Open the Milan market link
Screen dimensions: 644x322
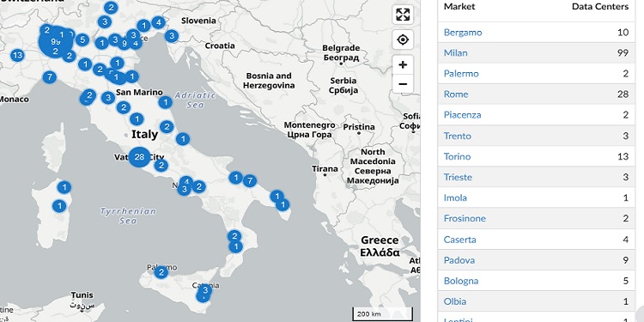point(455,53)
